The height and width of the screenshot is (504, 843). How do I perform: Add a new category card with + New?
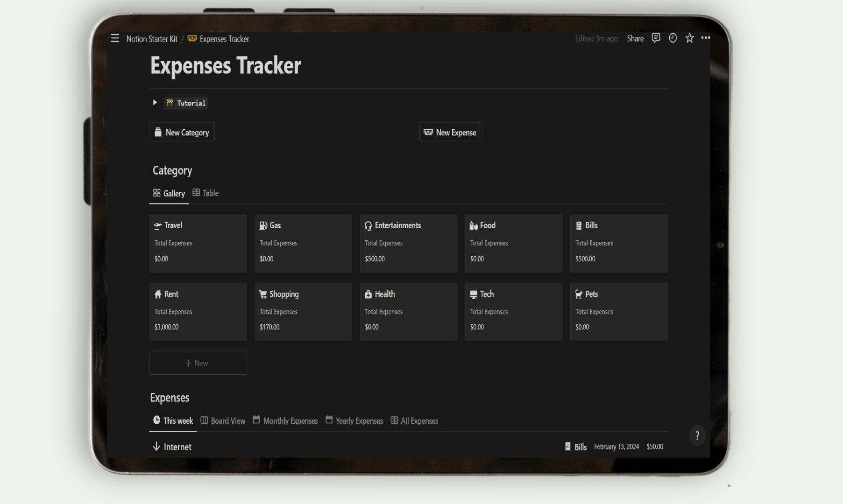pyautogui.click(x=198, y=363)
